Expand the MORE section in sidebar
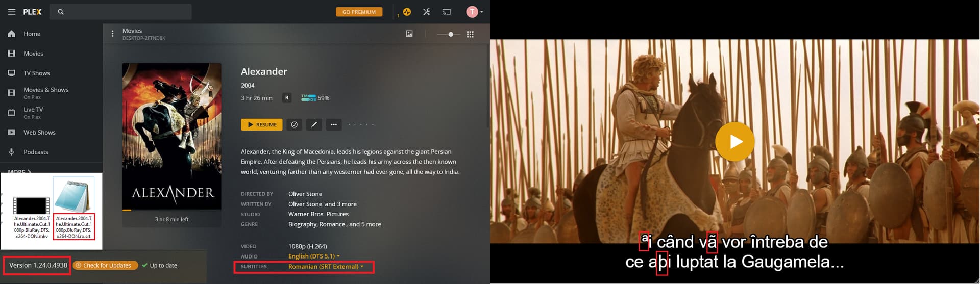Viewport: 980px width, 284px height. pos(19,171)
